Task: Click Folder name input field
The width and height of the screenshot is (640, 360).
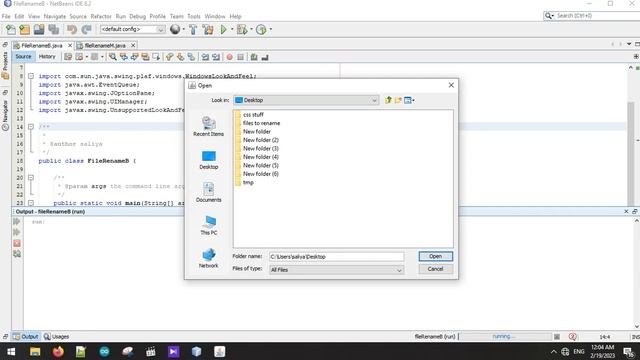Action: click(x=336, y=257)
